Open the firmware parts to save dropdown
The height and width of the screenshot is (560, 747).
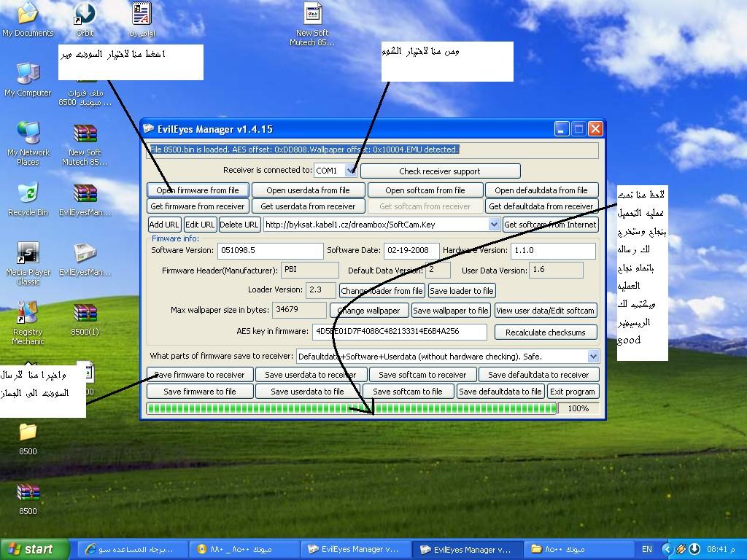coord(593,356)
